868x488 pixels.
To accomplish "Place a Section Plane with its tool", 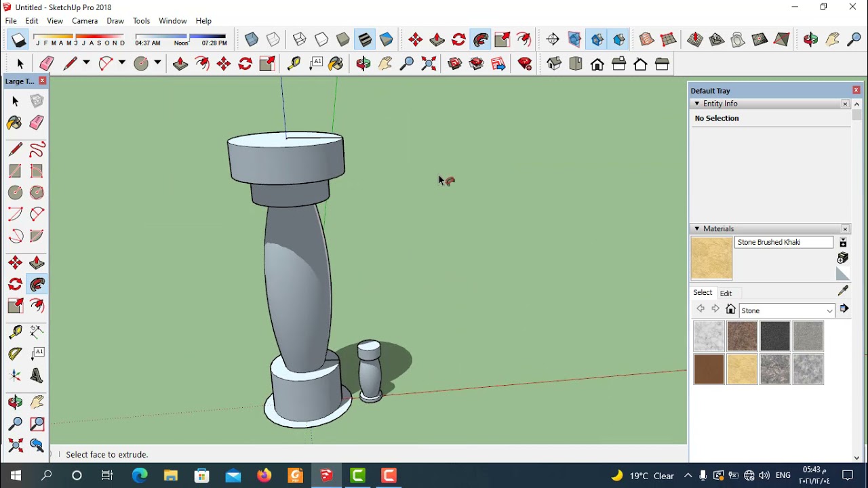I will click(x=553, y=39).
